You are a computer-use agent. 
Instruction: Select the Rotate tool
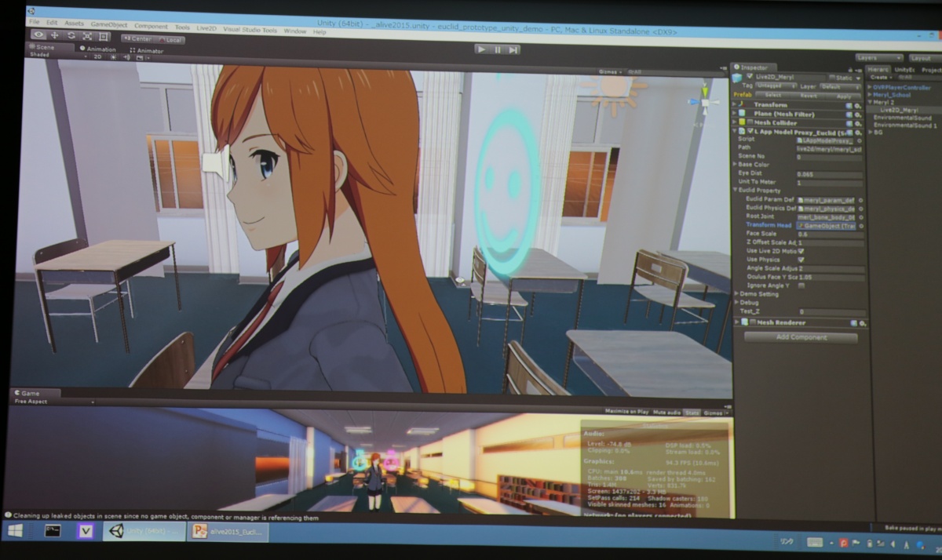tap(71, 36)
